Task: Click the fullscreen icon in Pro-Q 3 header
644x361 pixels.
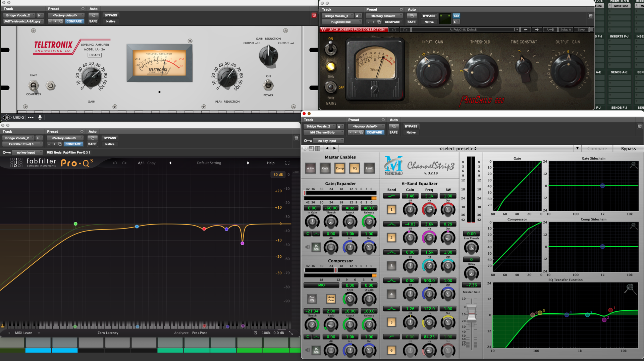Action: (x=287, y=163)
